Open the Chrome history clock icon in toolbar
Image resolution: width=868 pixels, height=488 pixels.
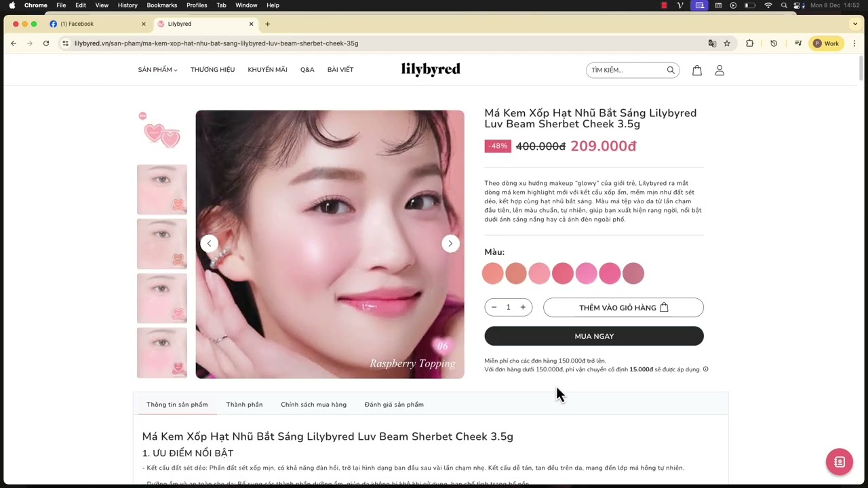(774, 43)
